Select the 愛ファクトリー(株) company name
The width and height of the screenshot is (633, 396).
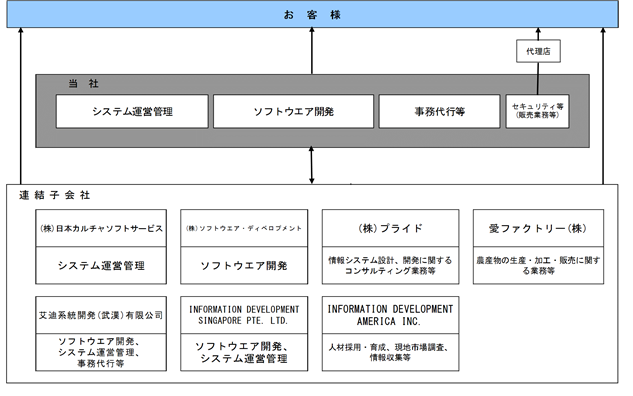coord(538,228)
